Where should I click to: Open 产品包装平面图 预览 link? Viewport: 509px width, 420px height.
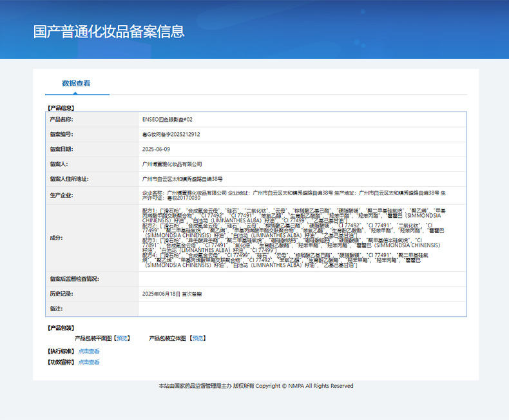click(x=122, y=338)
